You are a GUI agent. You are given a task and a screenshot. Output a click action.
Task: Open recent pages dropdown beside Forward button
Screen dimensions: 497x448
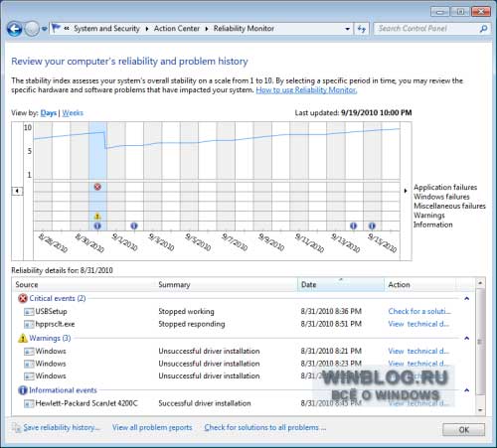tap(45, 29)
